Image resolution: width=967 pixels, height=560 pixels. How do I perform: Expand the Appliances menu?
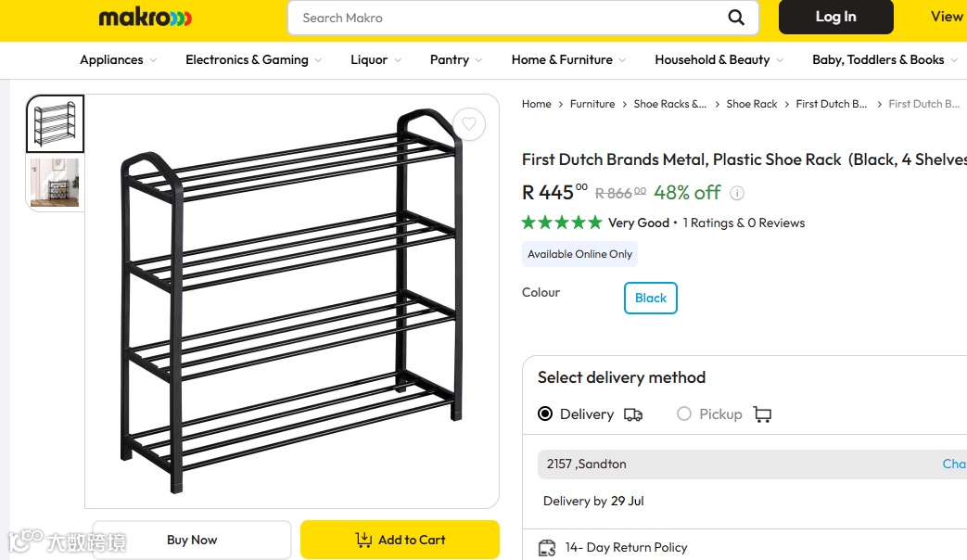pyautogui.click(x=118, y=59)
